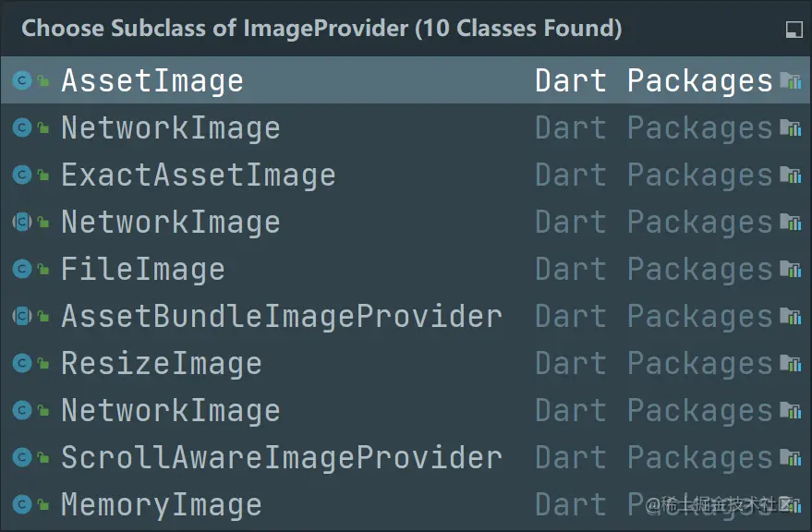Click the library icon on the ScrollAwareImageProvider row
The height and width of the screenshot is (532, 812).
pyautogui.click(x=791, y=457)
